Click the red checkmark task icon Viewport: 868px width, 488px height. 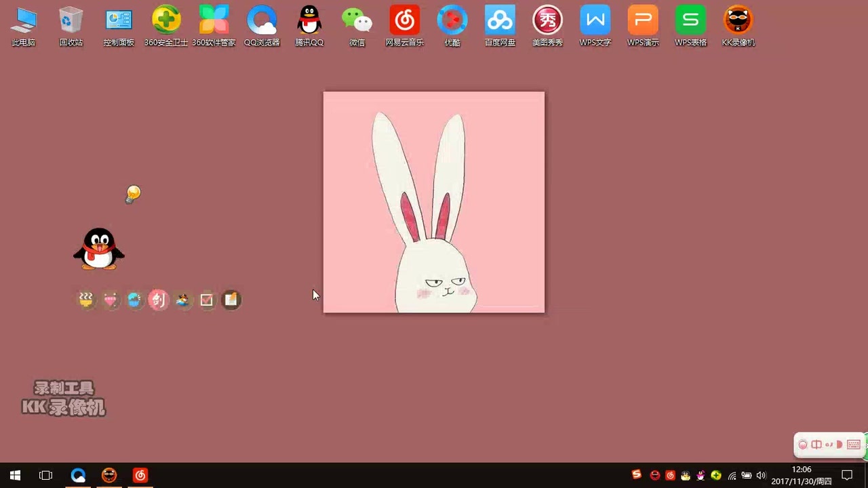207,300
